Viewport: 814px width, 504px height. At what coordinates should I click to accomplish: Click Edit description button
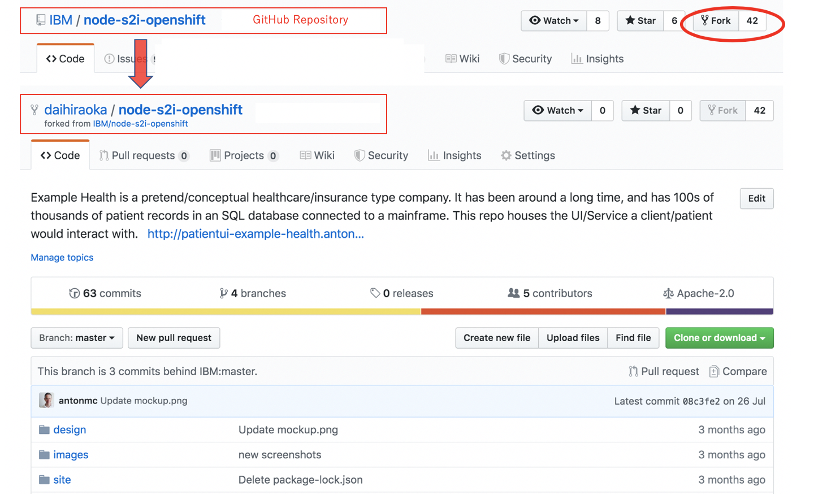pos(757,198)
